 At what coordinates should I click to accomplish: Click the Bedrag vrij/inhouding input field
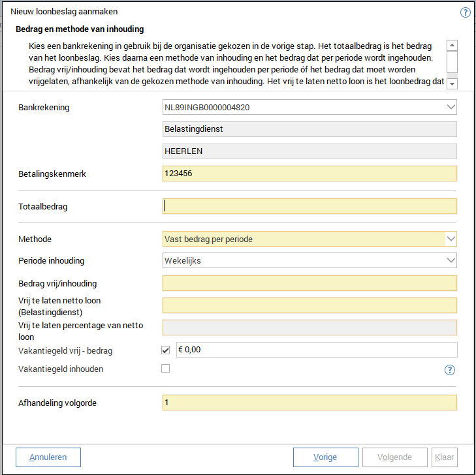click(309, 283)
